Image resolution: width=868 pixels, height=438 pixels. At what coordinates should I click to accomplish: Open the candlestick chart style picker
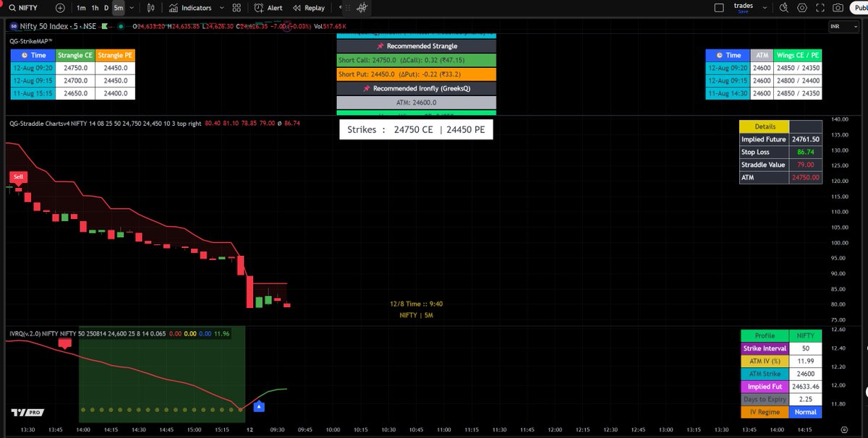pyautogui.click(x=150, y=8)
